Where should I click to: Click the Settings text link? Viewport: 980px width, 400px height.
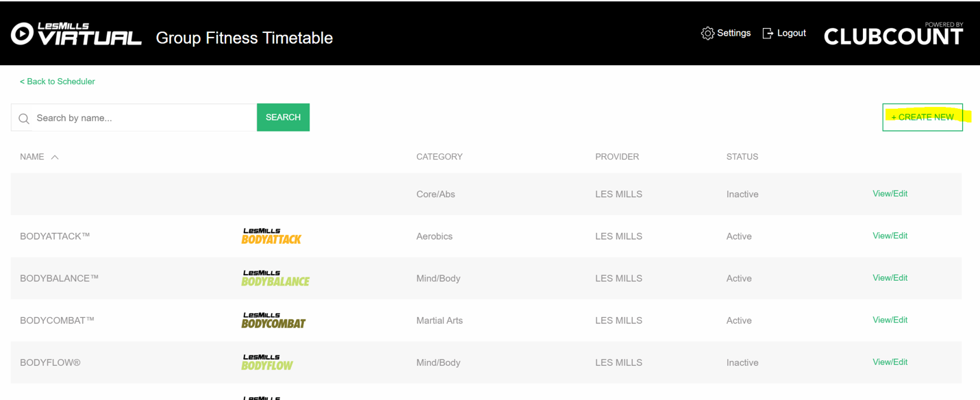733,33
